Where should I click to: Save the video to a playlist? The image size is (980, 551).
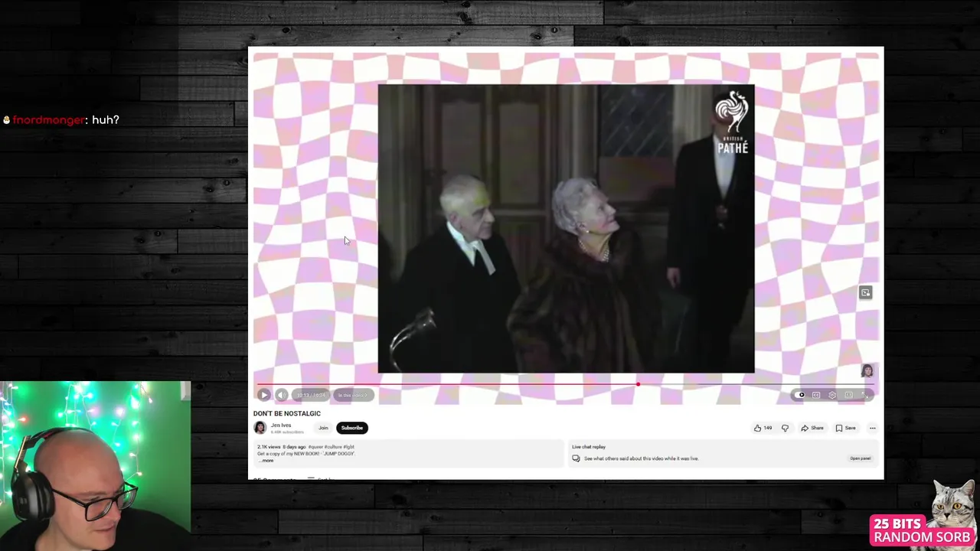pos(846,428)
